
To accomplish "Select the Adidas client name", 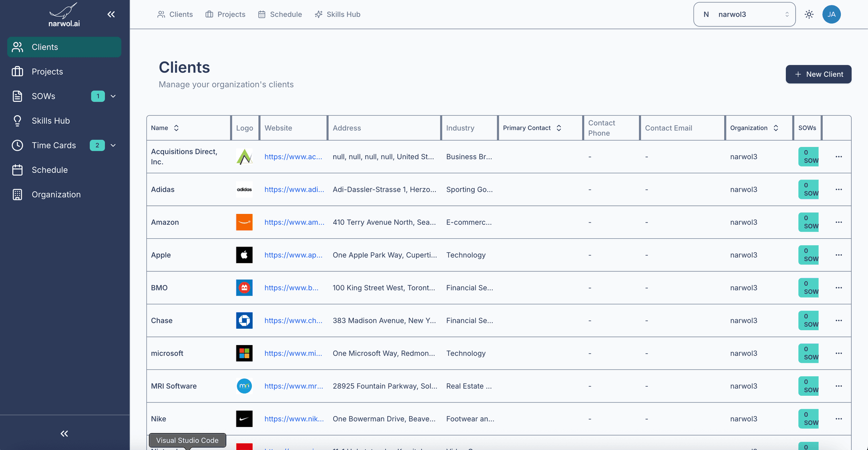I will click(163, 189).
